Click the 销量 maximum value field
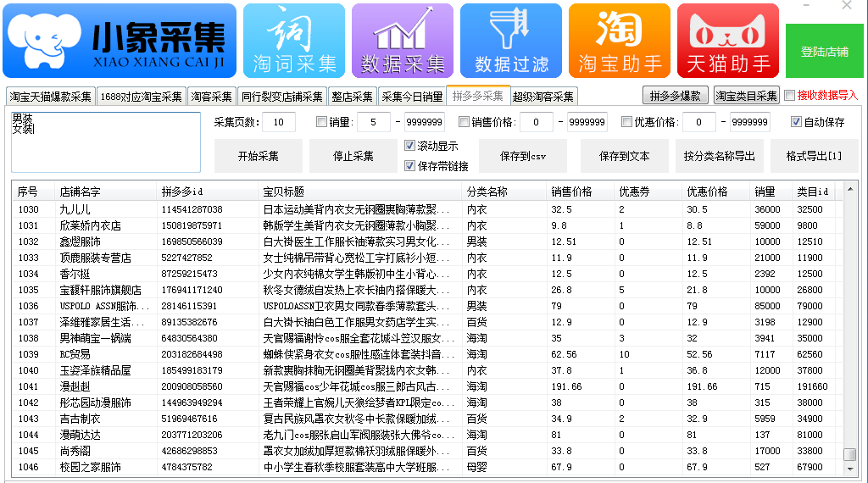The image size is (868, 483). point(424,122)
